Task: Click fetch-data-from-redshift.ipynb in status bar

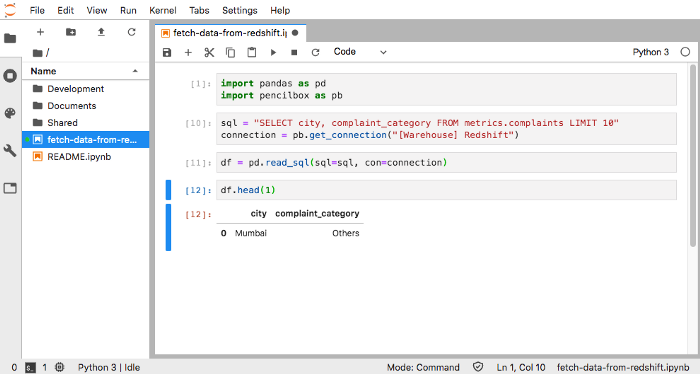Action: coord(623,367)
